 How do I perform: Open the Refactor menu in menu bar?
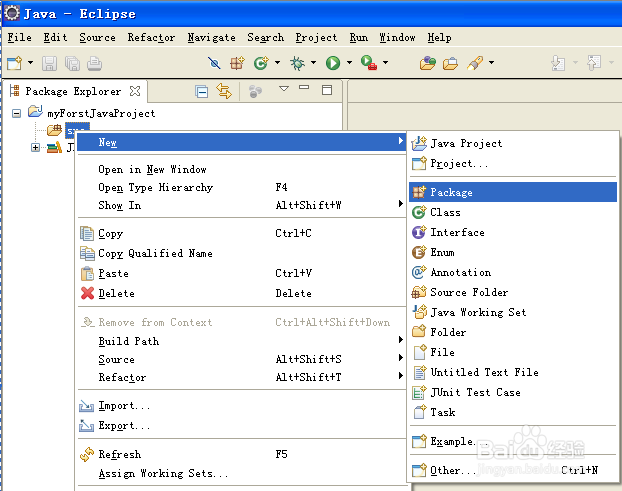[x=151, y=37]
